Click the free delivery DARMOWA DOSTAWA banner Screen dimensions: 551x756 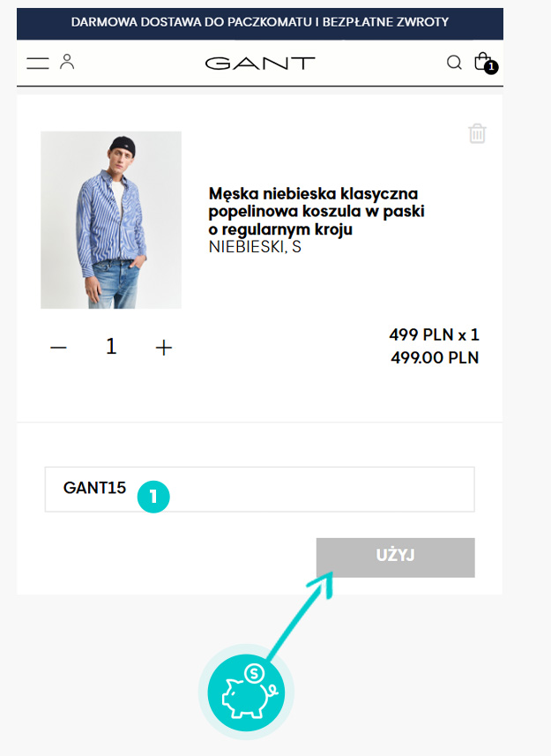pyautogui.click(x=260, y=23)
